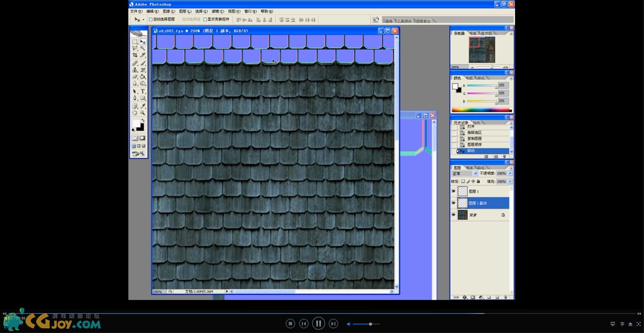Switch to the 路径 paths tab
This screenshot has height=333, width=644.
point(481,168)
